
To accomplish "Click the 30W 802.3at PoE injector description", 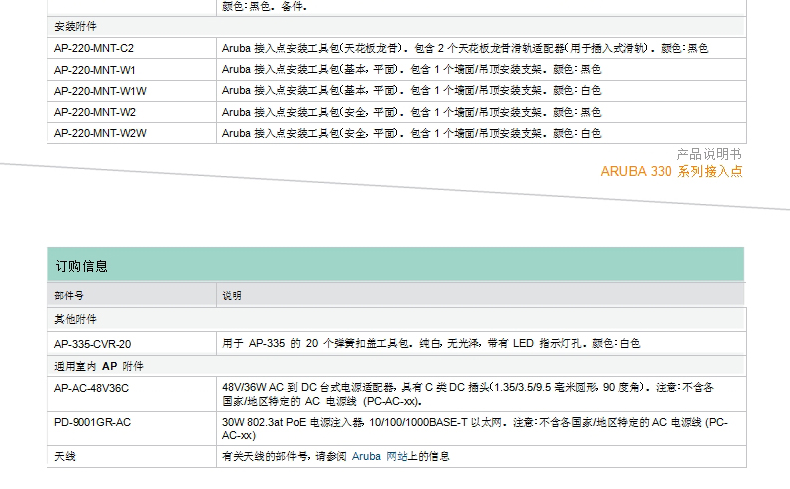I will pos(475,429).
